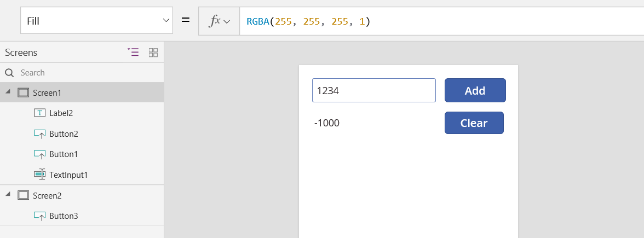Click the Clear button
Image resolution: width=644 pixels, height=238 pixels.
474,123
